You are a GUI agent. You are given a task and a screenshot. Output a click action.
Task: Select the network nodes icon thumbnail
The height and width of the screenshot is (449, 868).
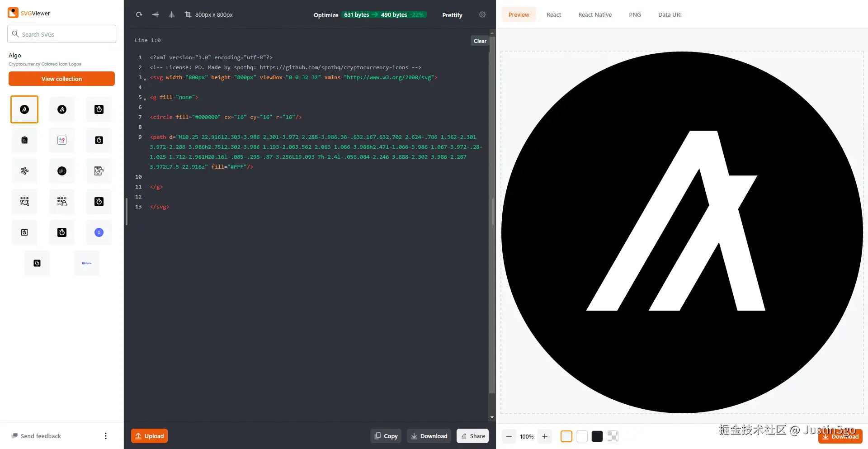(24, 171)
